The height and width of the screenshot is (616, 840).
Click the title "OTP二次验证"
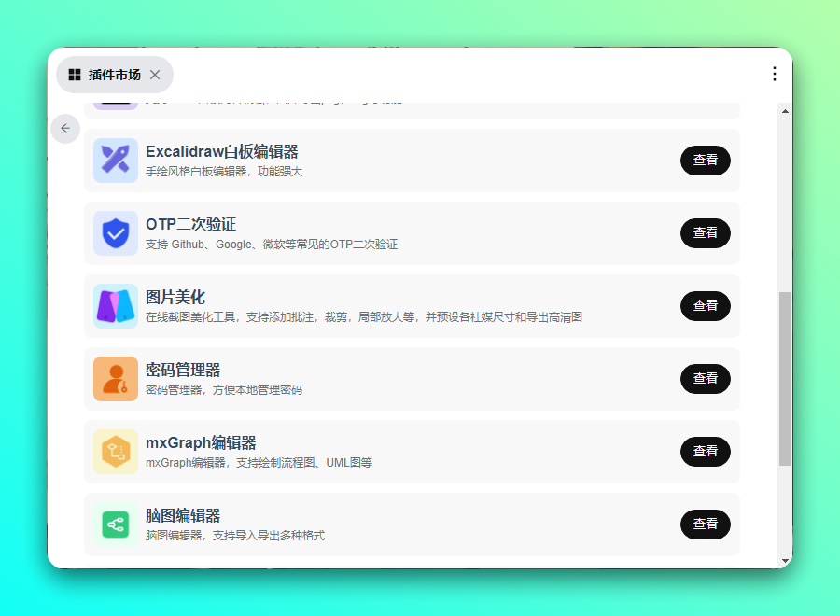pos(190,224)
